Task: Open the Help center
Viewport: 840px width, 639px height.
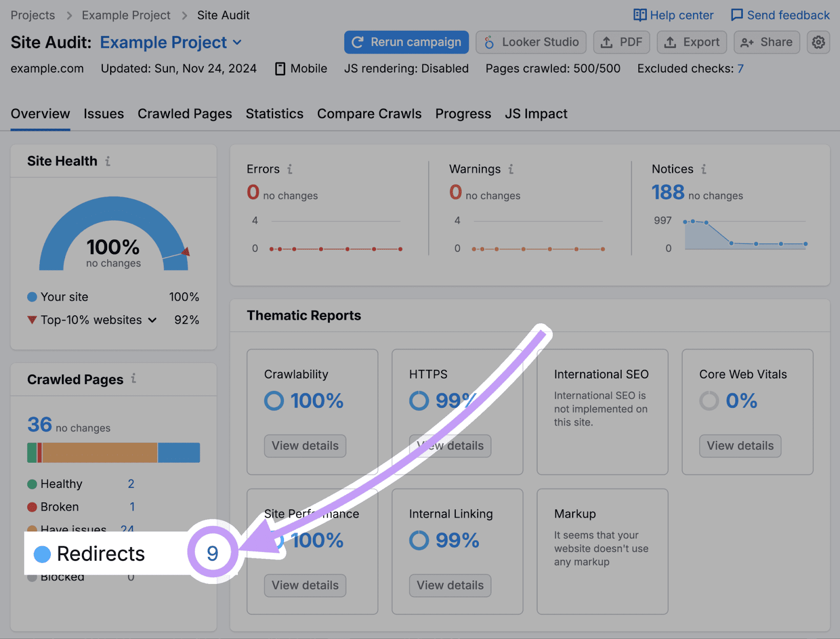Action: click(x=673, y=15)
